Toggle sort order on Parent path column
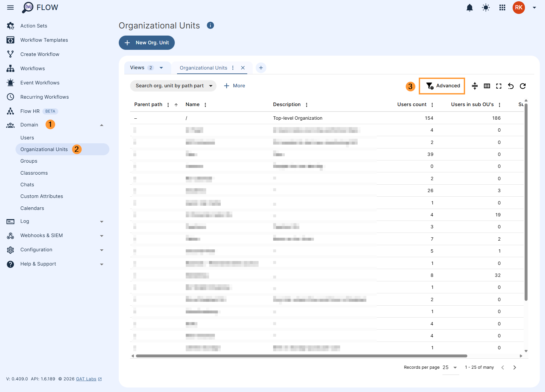This screenshot has height=392, width=545. point(176,104)
